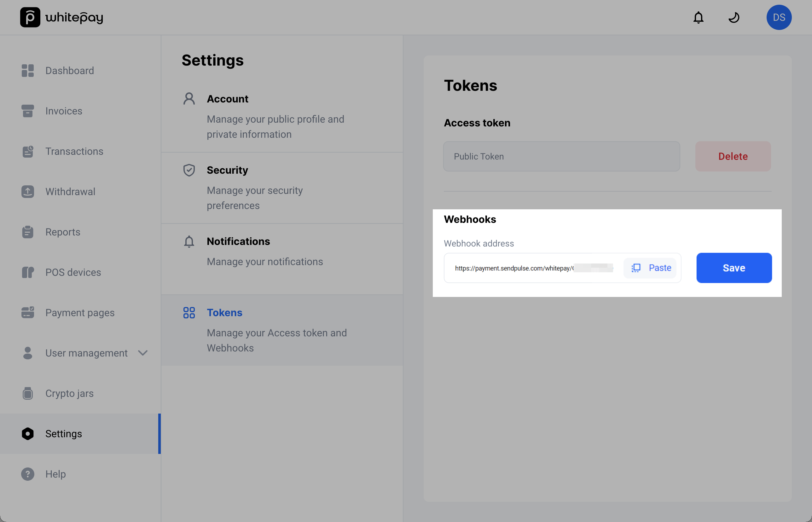The height and width of the screenshot is (522, 812).
Task: Click the Whitepay logo
Action: [61, 17]
